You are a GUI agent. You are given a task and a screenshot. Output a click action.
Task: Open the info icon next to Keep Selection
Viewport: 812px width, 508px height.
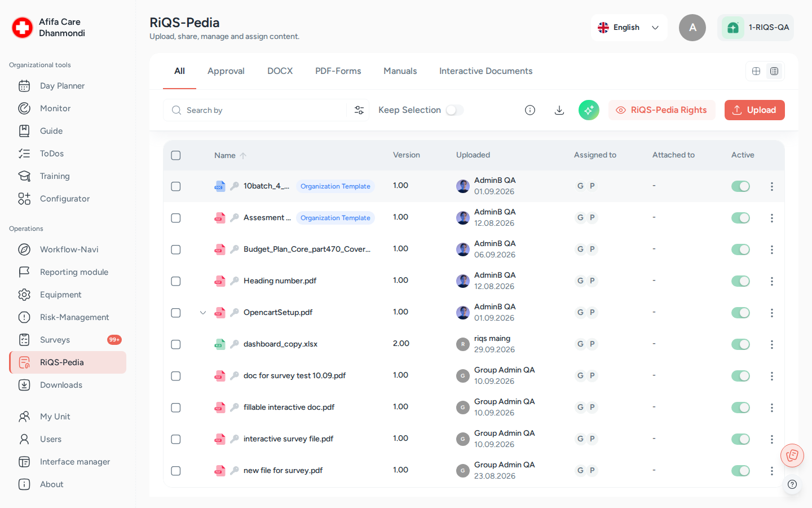(x=530, y=110)
